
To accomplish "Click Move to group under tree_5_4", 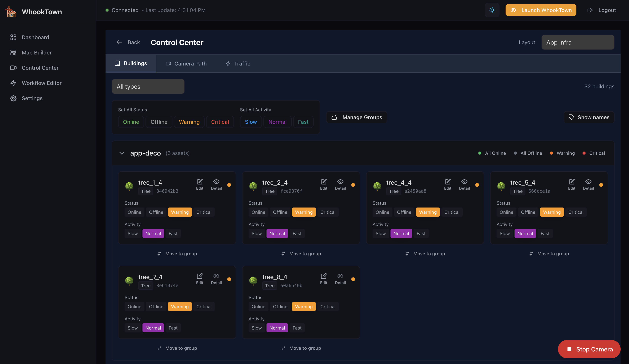I will pos(549,254).
